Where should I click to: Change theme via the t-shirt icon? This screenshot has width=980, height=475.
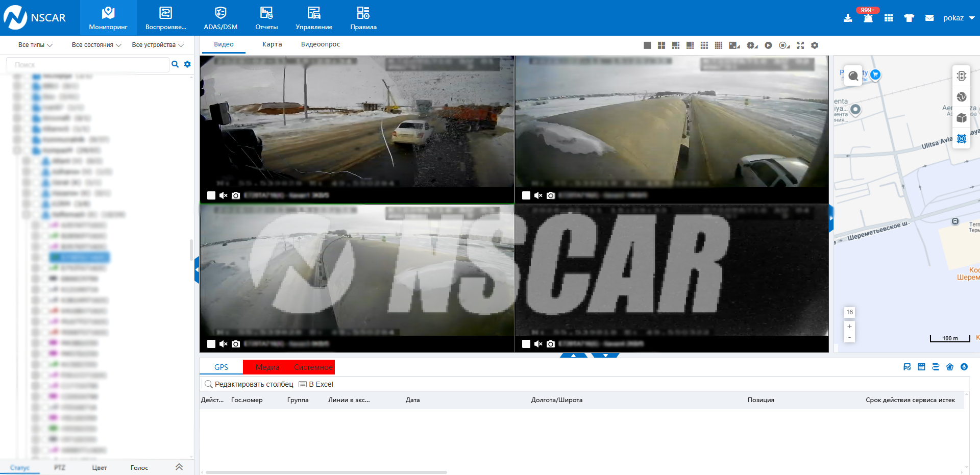[x=909, y=18]
